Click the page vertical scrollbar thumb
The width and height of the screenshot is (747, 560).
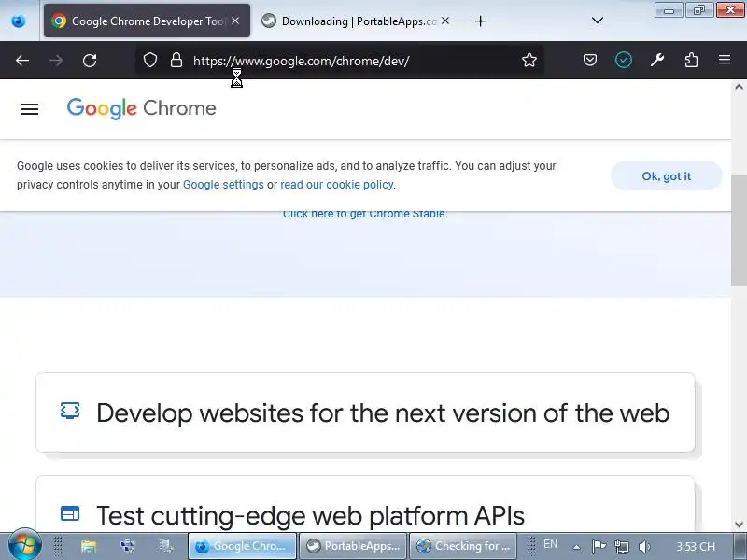tap(739, 229)
